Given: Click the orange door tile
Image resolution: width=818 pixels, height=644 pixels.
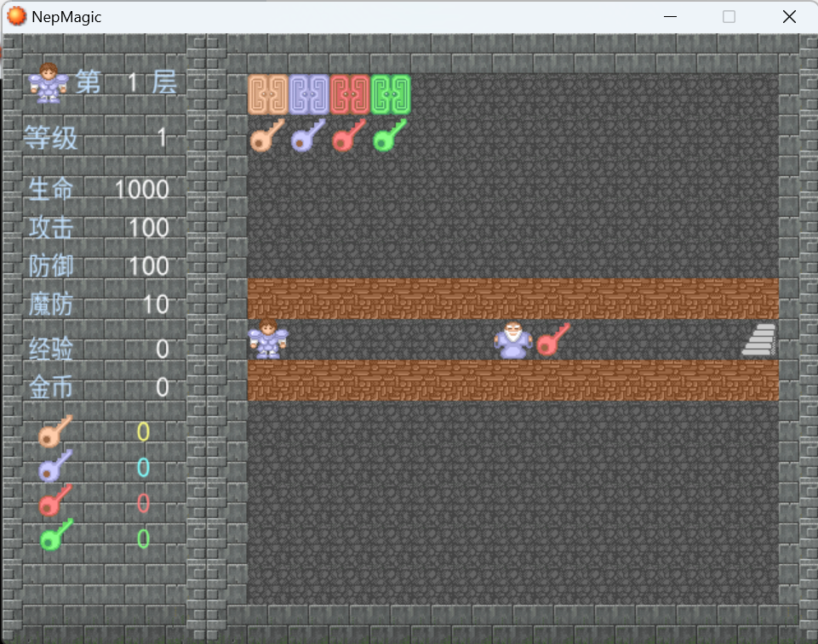Looking at the screenshot, I should pos(268,94).
